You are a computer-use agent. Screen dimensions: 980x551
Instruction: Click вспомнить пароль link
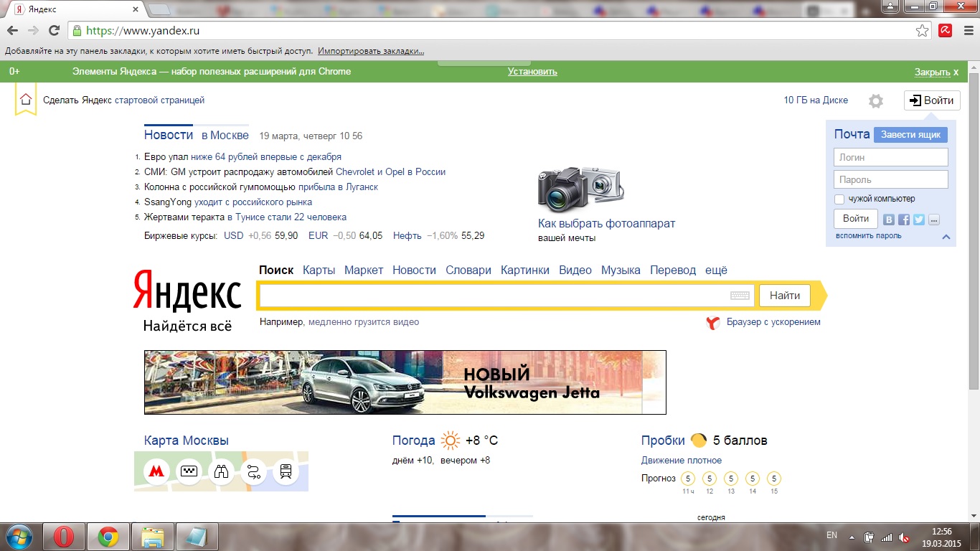868,235
